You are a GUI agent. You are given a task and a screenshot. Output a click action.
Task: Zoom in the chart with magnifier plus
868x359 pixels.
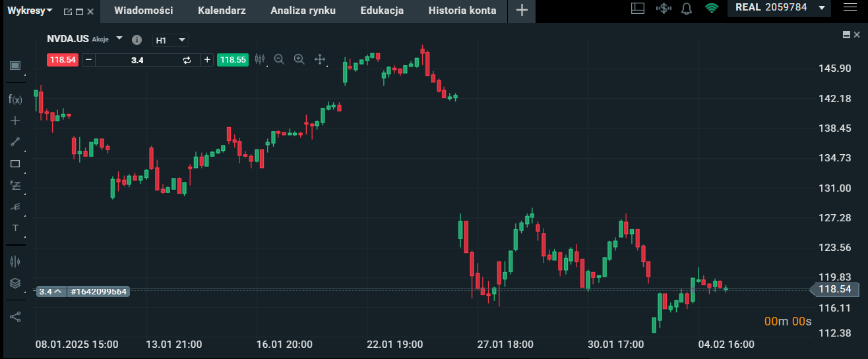[299, 59]
